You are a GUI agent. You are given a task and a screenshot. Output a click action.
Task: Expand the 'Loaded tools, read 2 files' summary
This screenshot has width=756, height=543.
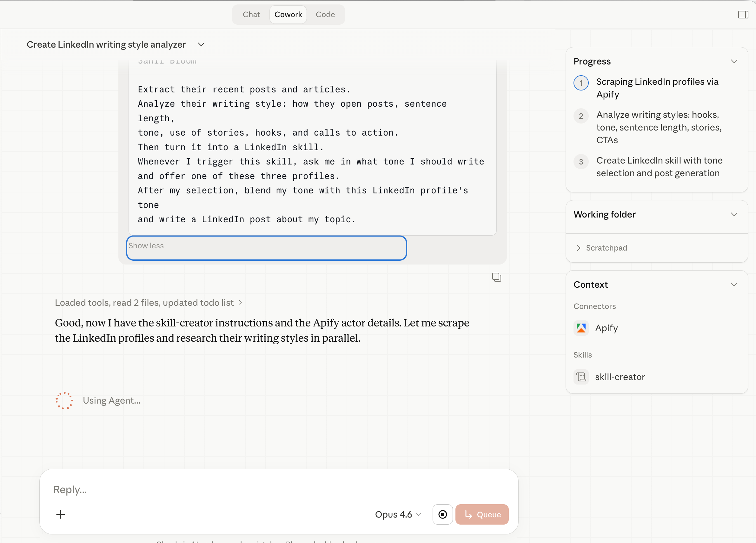[148, 303]
